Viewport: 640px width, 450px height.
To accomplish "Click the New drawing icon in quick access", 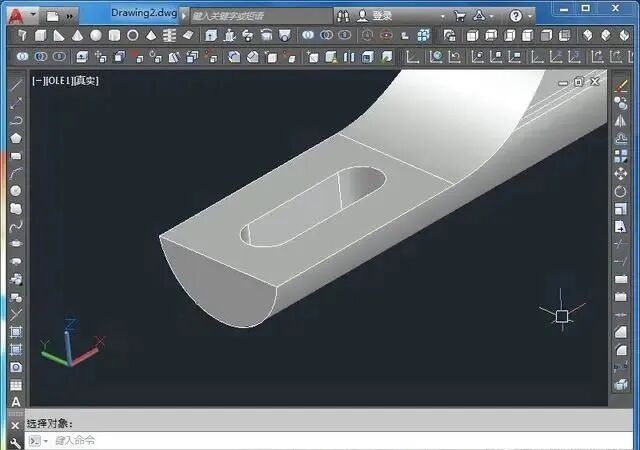I will pyautogui.click(x=52, y=16).
